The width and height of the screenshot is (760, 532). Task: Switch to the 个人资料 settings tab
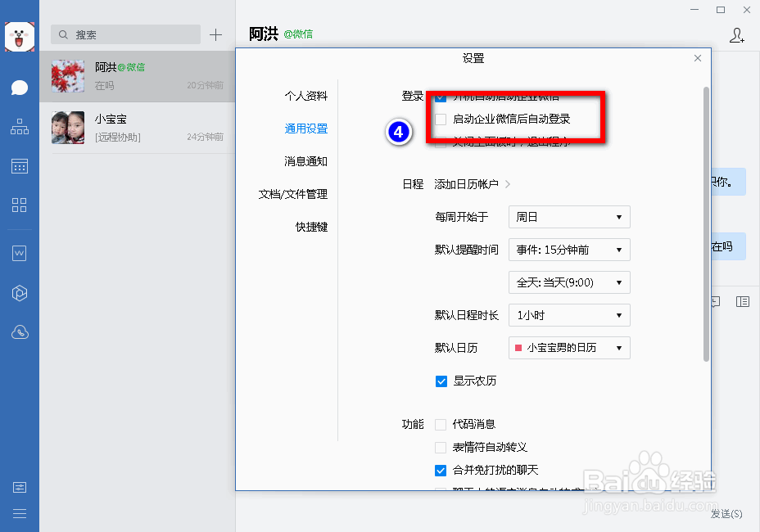[305, 96]
